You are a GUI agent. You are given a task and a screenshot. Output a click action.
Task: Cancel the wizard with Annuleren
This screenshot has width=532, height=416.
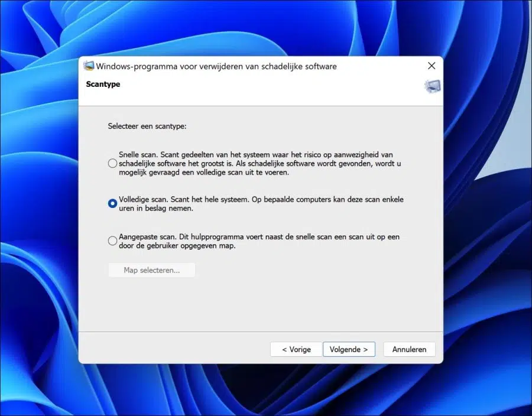coord(409,349)
